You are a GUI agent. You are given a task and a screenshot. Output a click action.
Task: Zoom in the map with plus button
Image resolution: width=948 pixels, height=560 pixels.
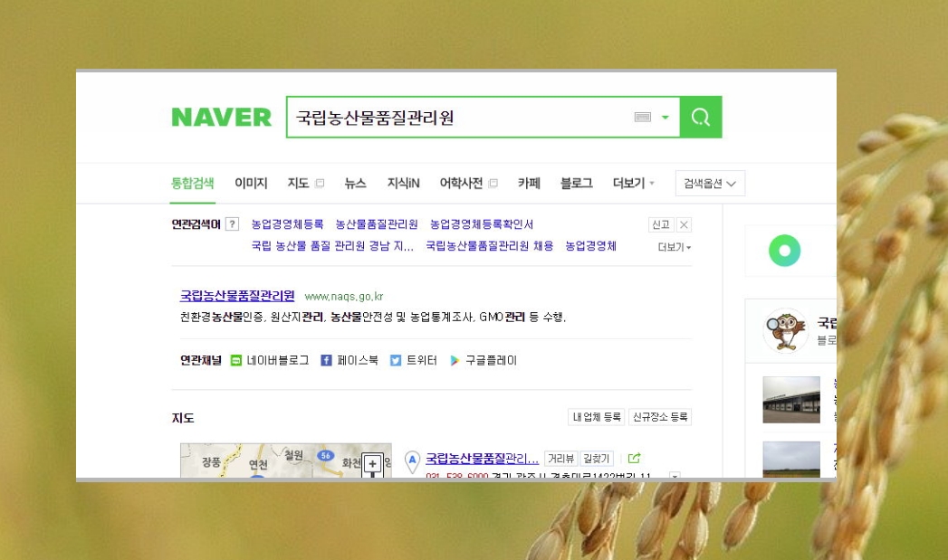tap(372, 464)
